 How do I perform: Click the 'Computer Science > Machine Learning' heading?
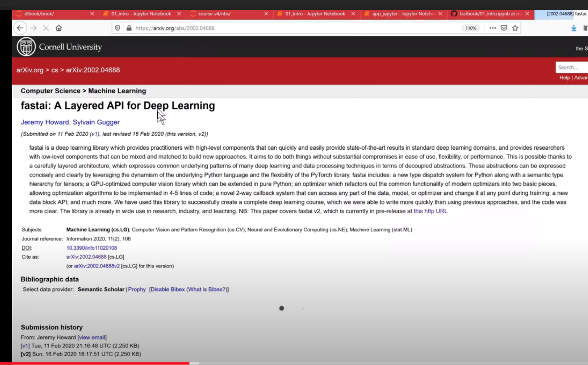[x=83, y=91]
